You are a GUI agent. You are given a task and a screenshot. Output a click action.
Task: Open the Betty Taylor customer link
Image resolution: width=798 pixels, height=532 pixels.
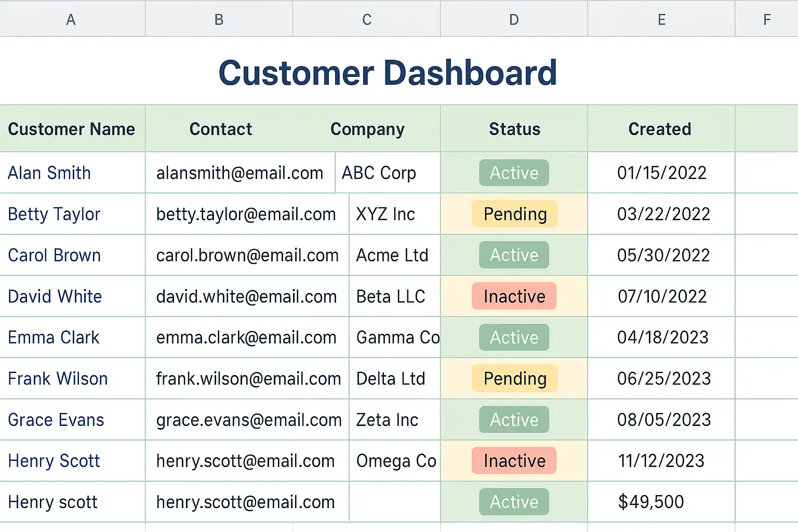[54, 214]
